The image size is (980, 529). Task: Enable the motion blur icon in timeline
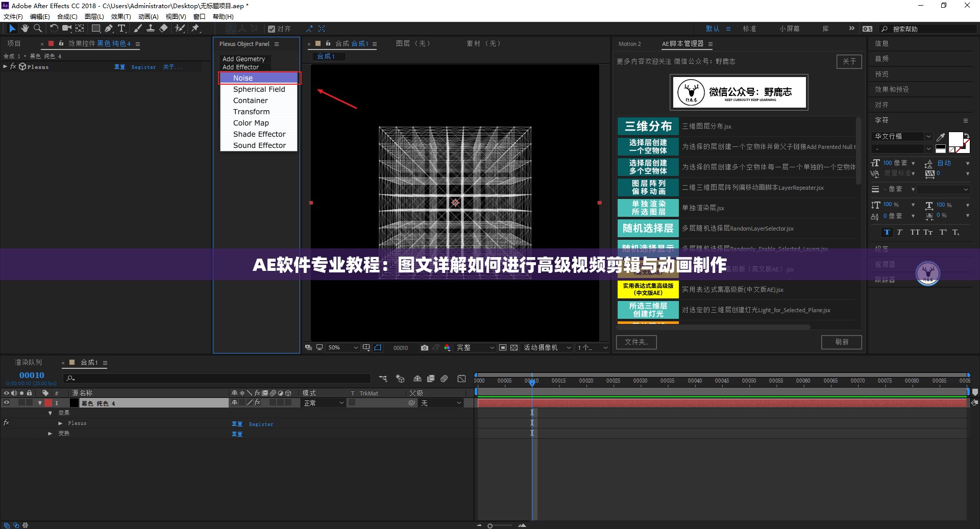coord(444,379)
